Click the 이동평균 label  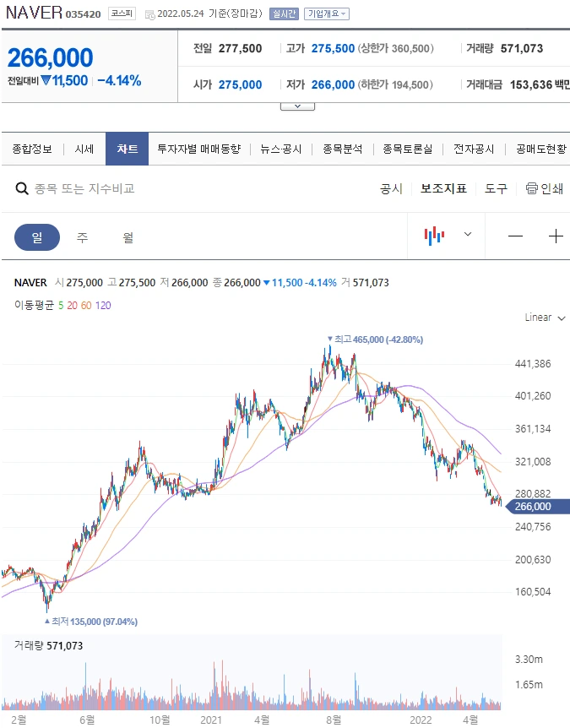click(34, 305)
